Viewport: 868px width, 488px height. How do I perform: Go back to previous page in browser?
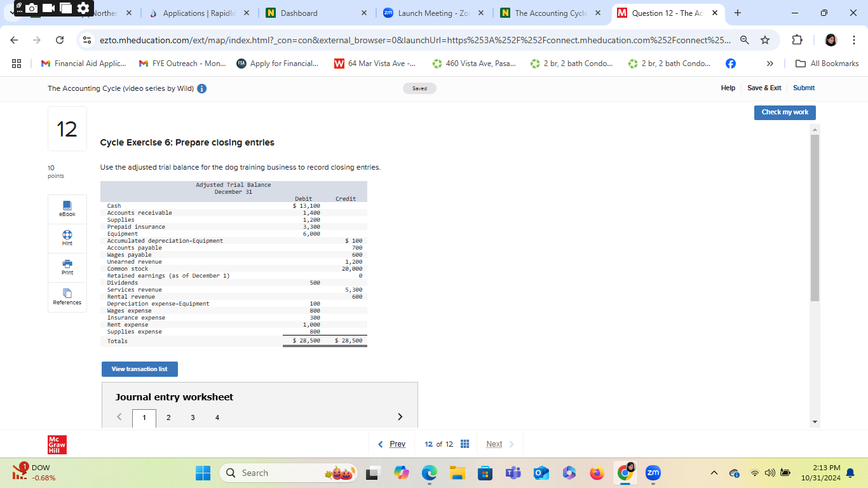click(x=15, y=41)
